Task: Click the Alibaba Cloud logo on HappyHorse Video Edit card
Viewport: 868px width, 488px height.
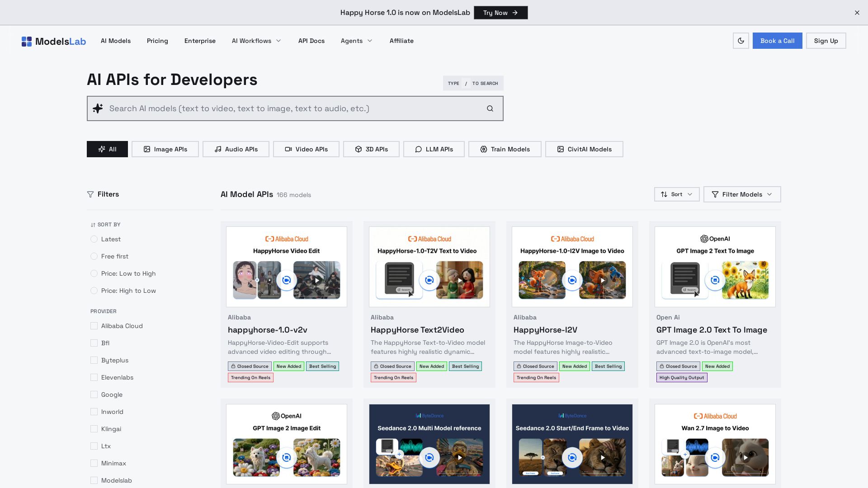Action: 287,239
